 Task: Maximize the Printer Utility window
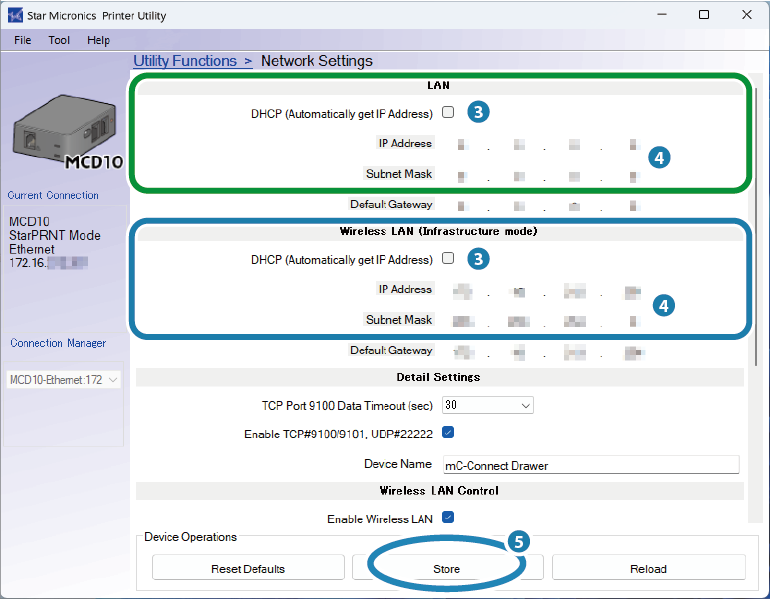click(x=703, y=15)
